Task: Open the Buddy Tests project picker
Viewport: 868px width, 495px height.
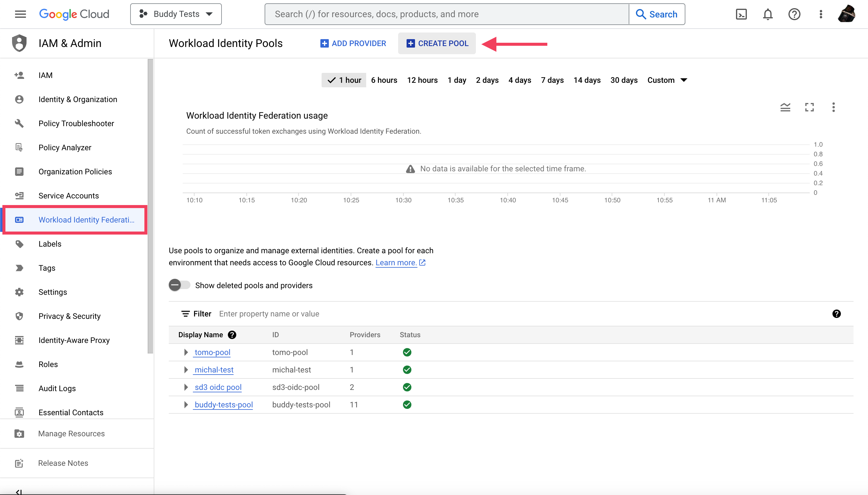Action: 176,14
